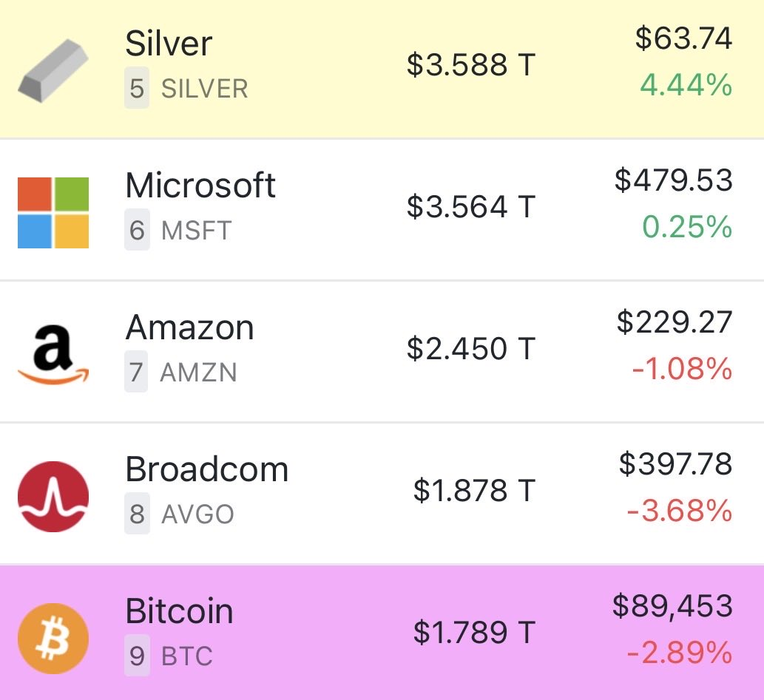Viewport: 764px width, 700px height.
Task: Click the rank 7 badge for Amazon
Action: coord(137,373)
